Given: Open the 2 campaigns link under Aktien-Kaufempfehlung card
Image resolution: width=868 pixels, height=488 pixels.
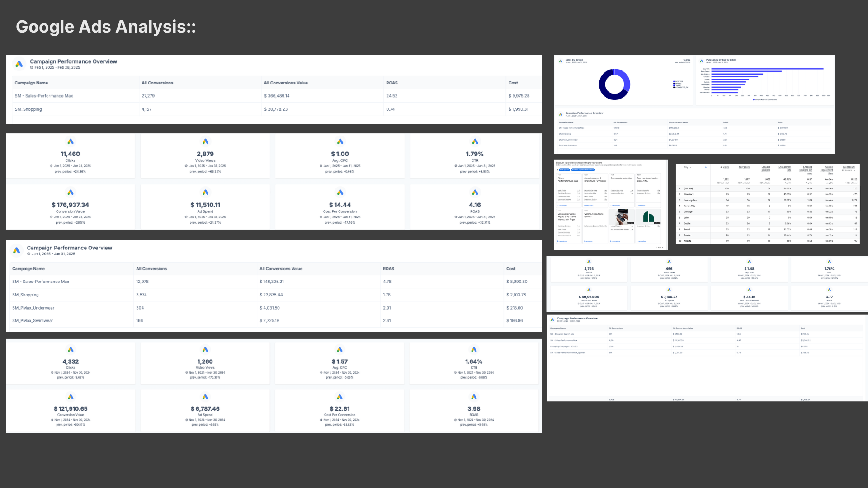Looking at the screenshot, I should tap(562, 206).
